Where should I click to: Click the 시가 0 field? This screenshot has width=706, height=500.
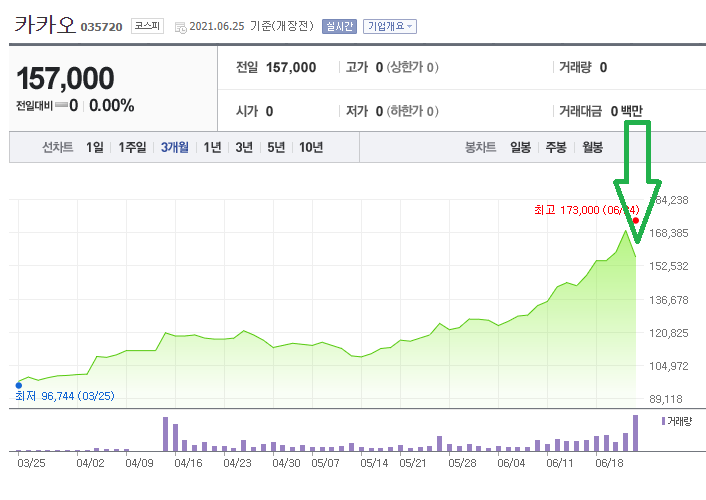(x=254, y=111)
